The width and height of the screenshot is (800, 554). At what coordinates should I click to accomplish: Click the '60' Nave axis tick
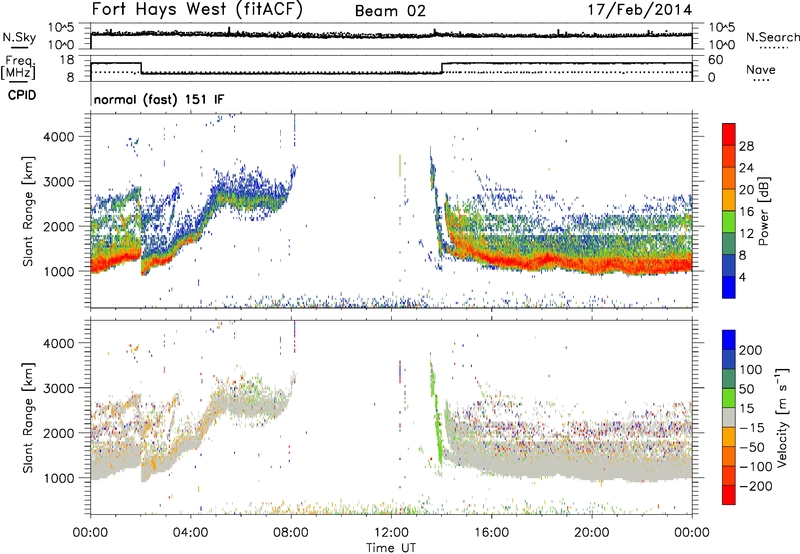tap(716, 60)
